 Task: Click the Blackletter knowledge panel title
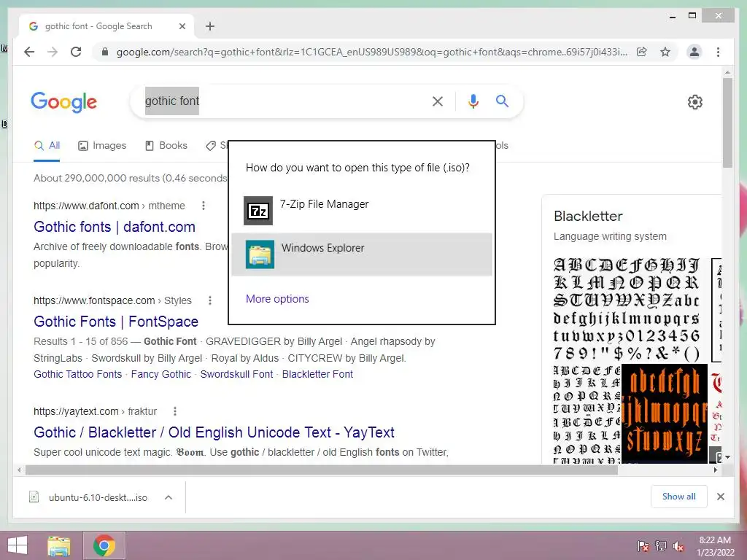pyautogui.click(x=588, y=216)
